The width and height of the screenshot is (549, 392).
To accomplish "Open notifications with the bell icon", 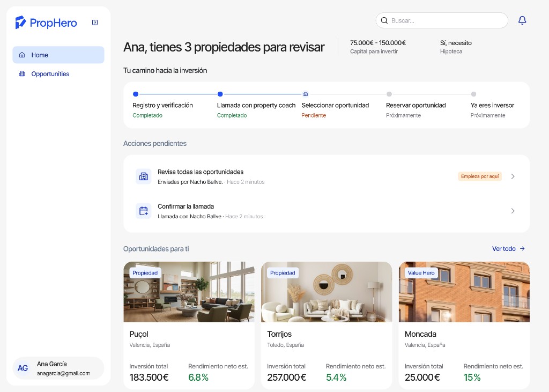I will (522, 20).
